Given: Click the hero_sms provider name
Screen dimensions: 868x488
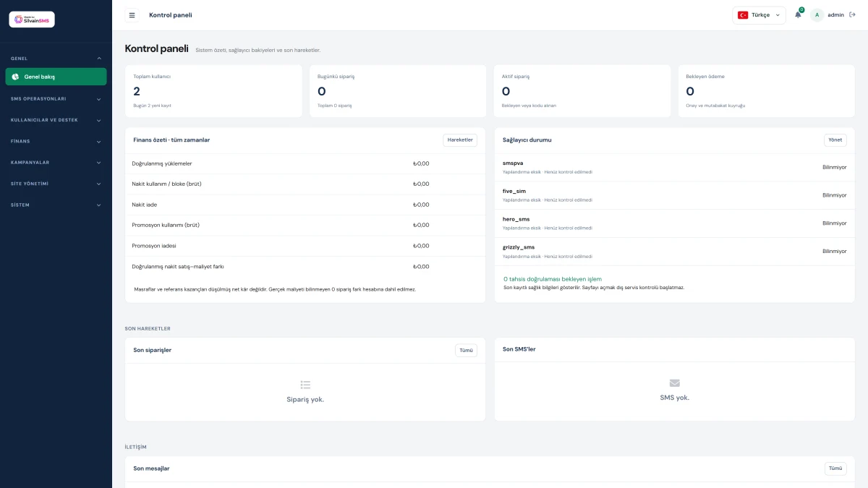Looking at the screenshot, I should click(x=516, y=219).
